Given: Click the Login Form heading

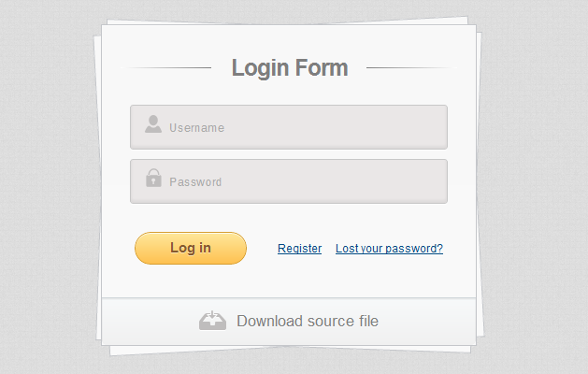Looking at the screenshot, I should pos(290,67).
